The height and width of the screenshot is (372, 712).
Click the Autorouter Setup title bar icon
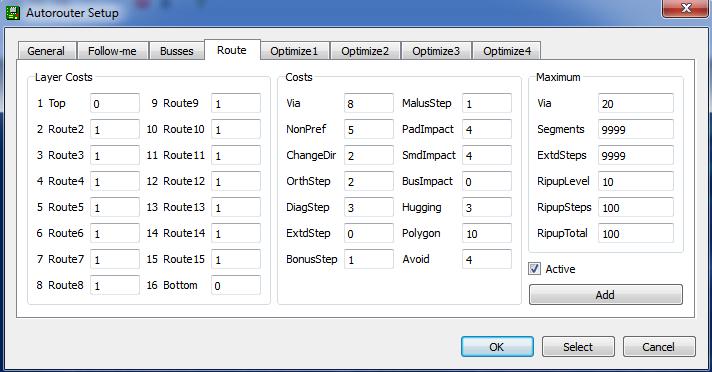tap(12, 12)
